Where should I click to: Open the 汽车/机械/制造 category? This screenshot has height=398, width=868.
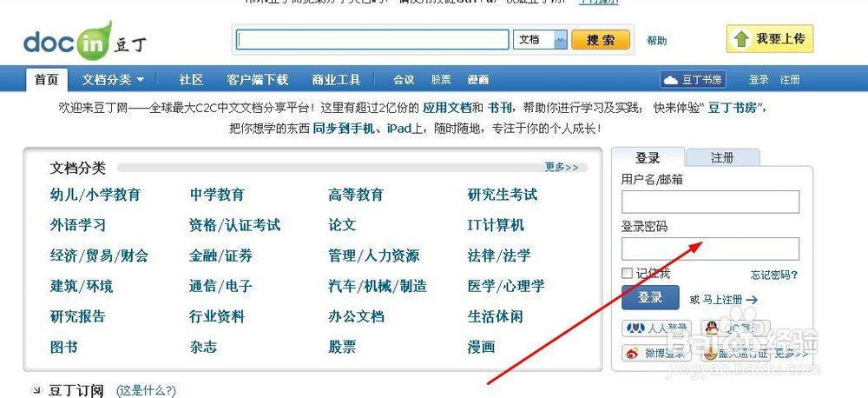coord(378,286)
